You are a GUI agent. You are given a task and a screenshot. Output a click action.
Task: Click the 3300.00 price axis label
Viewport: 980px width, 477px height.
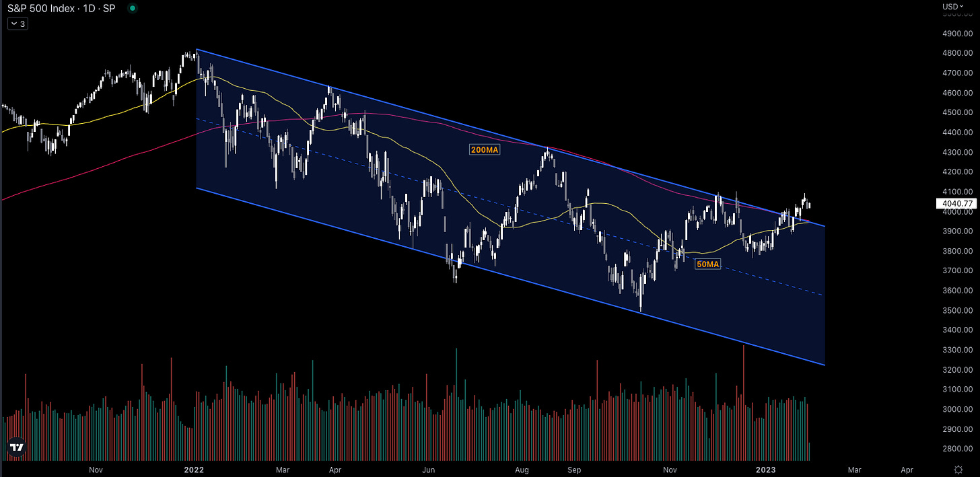coord(957,350)
